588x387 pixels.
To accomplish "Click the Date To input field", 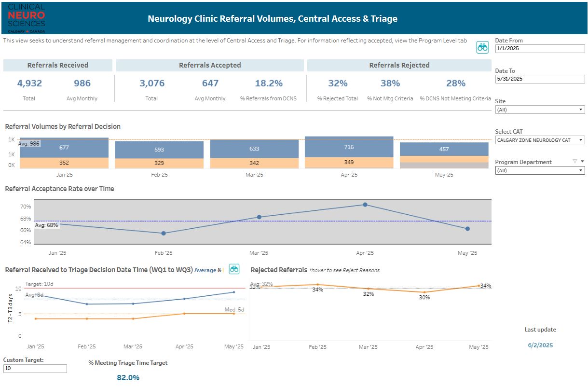I will pos(540,79).
